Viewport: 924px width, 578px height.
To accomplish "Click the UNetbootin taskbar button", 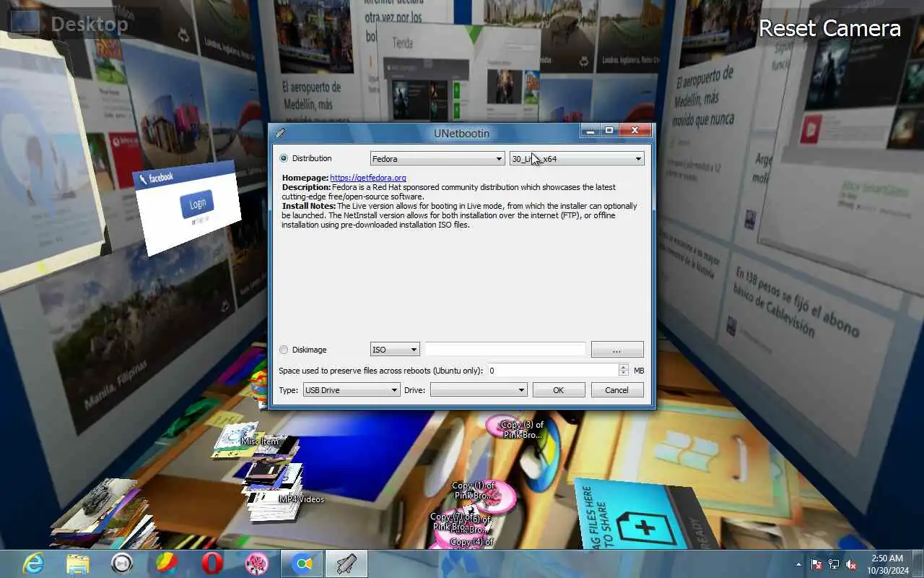I will pos(346,564).
